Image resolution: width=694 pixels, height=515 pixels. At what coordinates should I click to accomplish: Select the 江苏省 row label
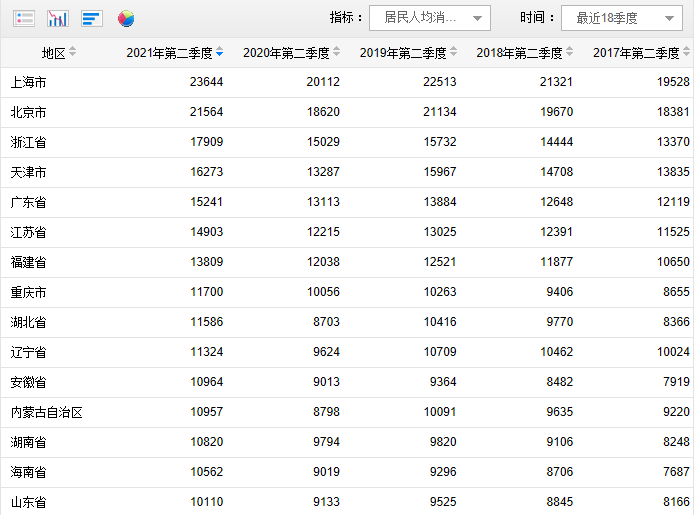pos(28,232)
